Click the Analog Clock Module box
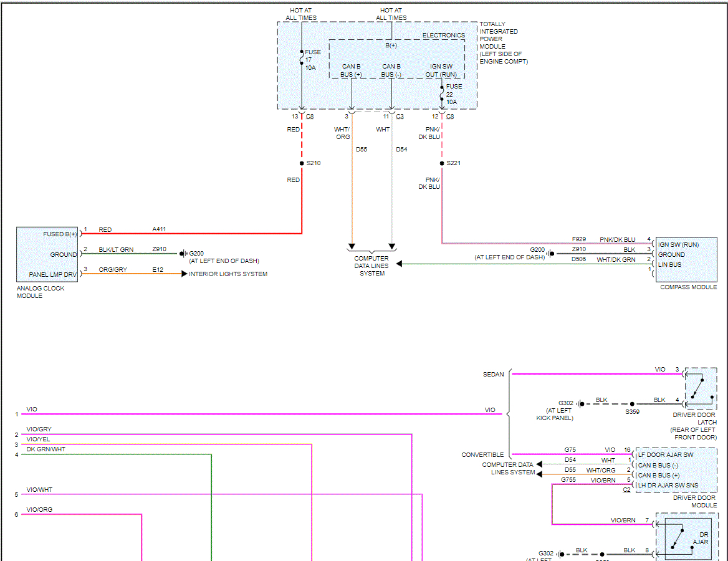Image resolution: width=728 pixels, height=561 pixels. [47, 254]
